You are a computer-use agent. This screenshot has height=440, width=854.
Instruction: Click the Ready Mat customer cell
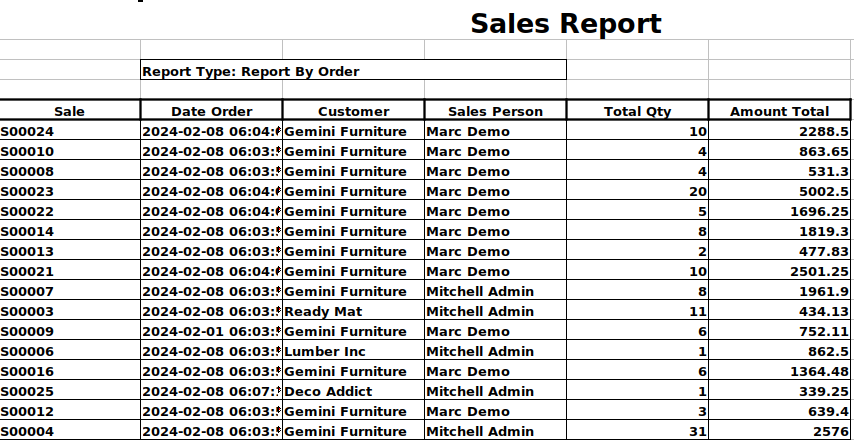(353, 311)
